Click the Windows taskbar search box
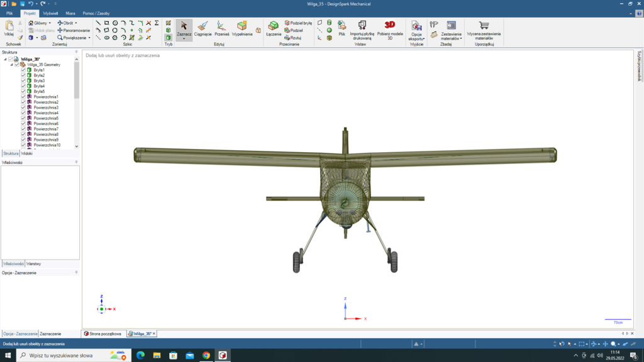Screen dimensions: 644x362 60,355
